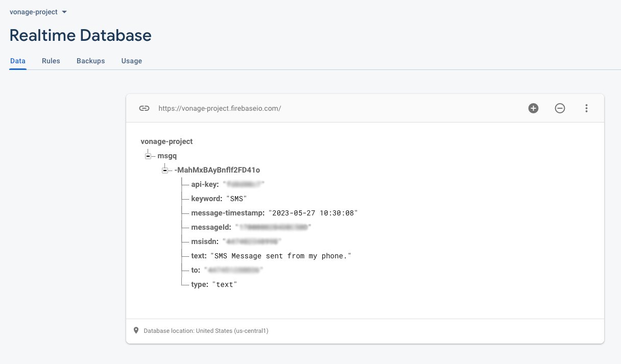Image resolution: width=621 pixels, height=364 pixels.
Task: Click the msisdn field name
Action: 204,241
